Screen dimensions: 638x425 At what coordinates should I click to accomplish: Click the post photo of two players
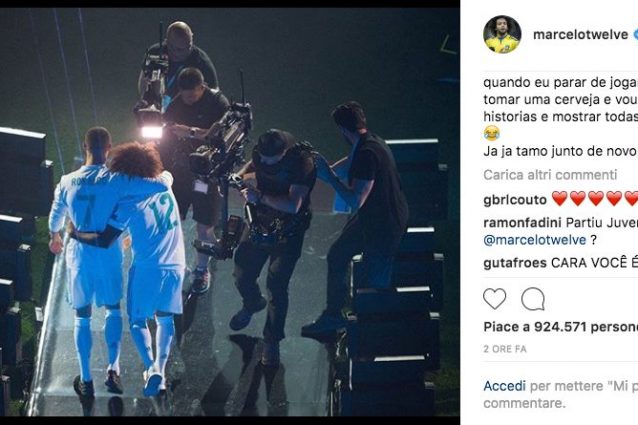coord(230,212)
